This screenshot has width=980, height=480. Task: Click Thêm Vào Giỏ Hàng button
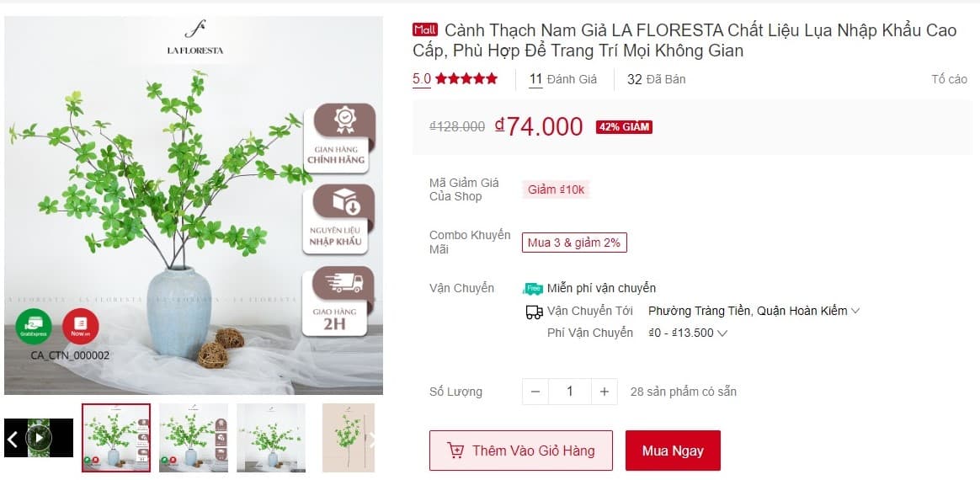pyautogui.click(x=520, y=451)
